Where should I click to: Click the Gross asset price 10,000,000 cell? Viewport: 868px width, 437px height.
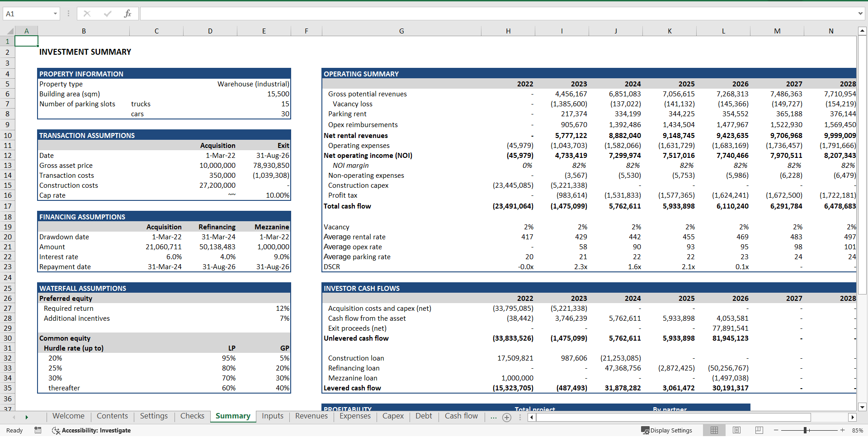(x=210, y=166)
